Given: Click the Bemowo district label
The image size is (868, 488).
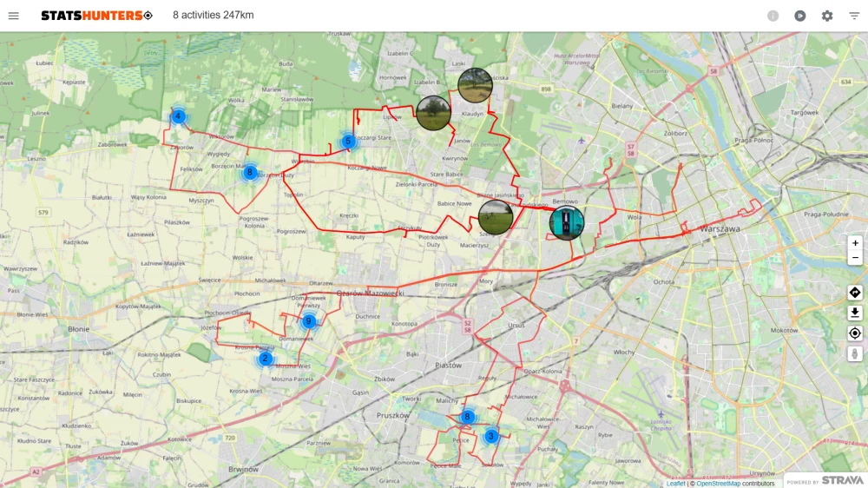Looking at the screenshot, I should click(565, 201).
